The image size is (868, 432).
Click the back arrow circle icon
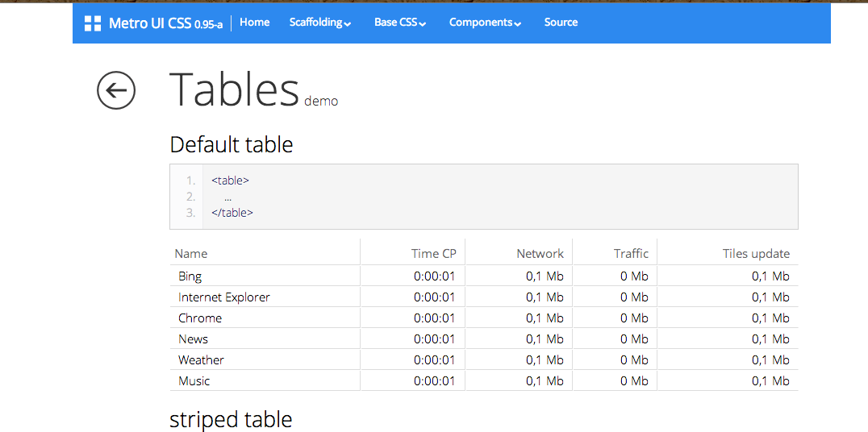pyautogui.click(x=116, y=90)
